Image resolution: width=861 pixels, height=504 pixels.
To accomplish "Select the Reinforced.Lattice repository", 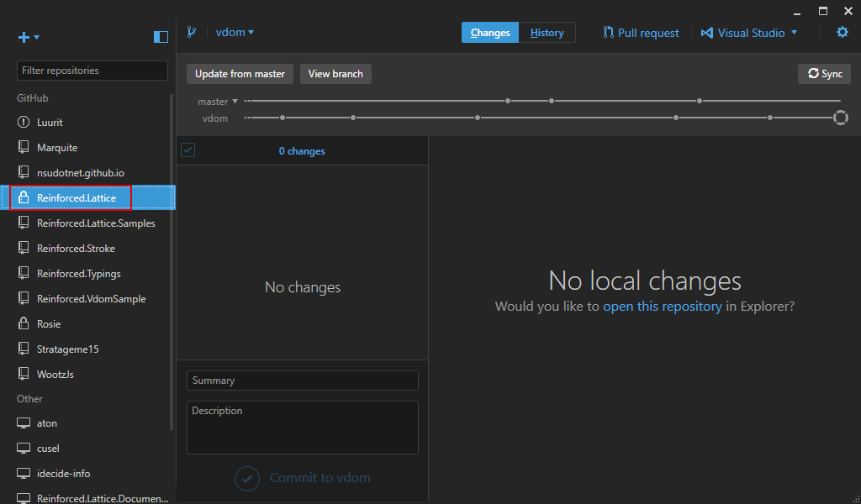I will coord(87,198).
